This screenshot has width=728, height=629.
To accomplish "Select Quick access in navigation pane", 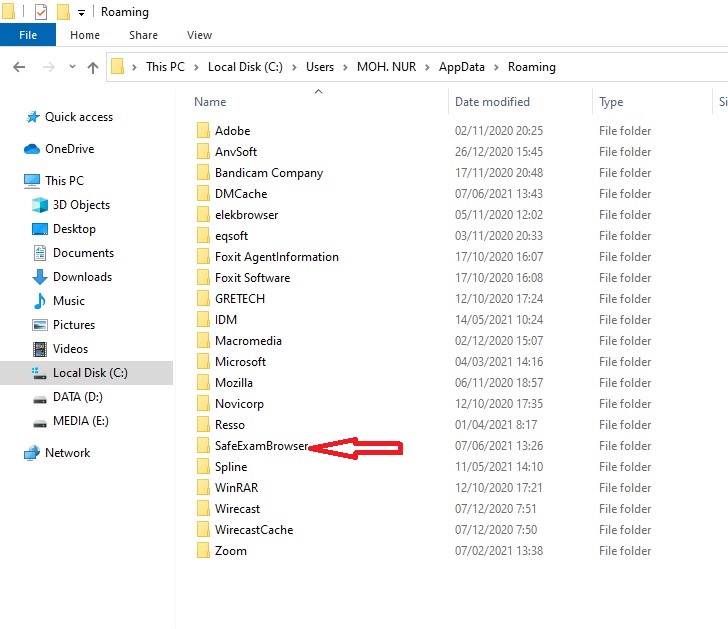I will [x=79, y=117].
